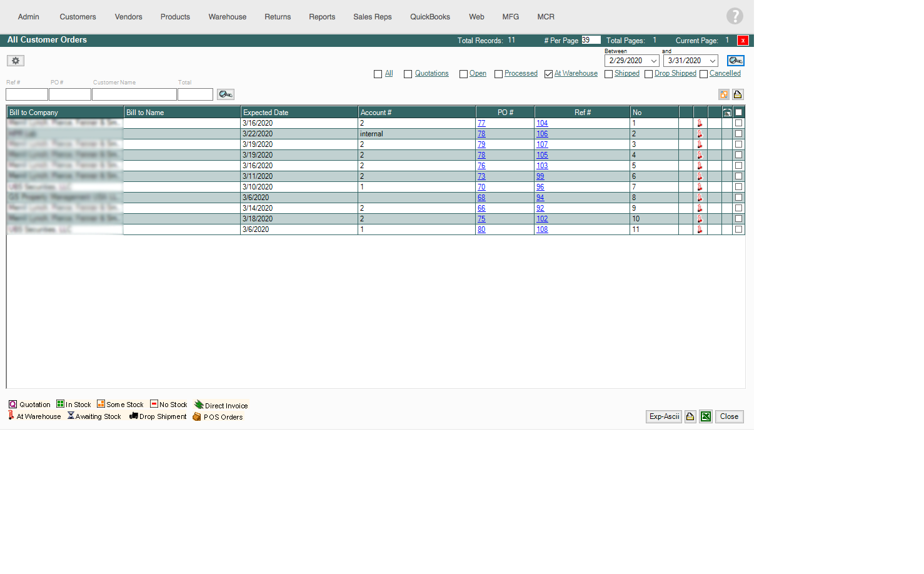Screen dimensions: 924x574
Task: Open the Warehouse menu
Action: coord(227,17)
